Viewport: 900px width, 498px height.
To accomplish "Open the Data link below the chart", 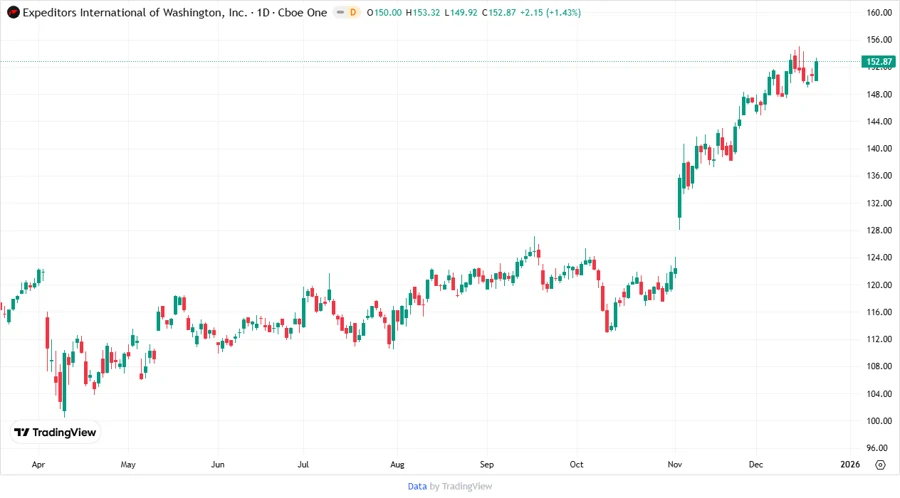I will pyautogui.click(x=417, y=486).
